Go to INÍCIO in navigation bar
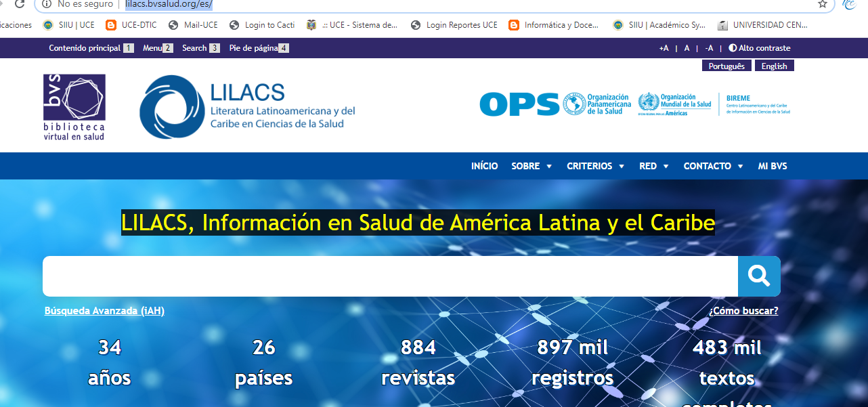868x407 pixels. click(x=485, y=166)
